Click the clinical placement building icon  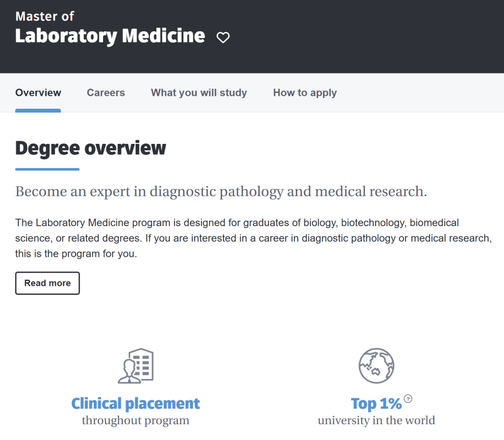(x=136, y=366)
